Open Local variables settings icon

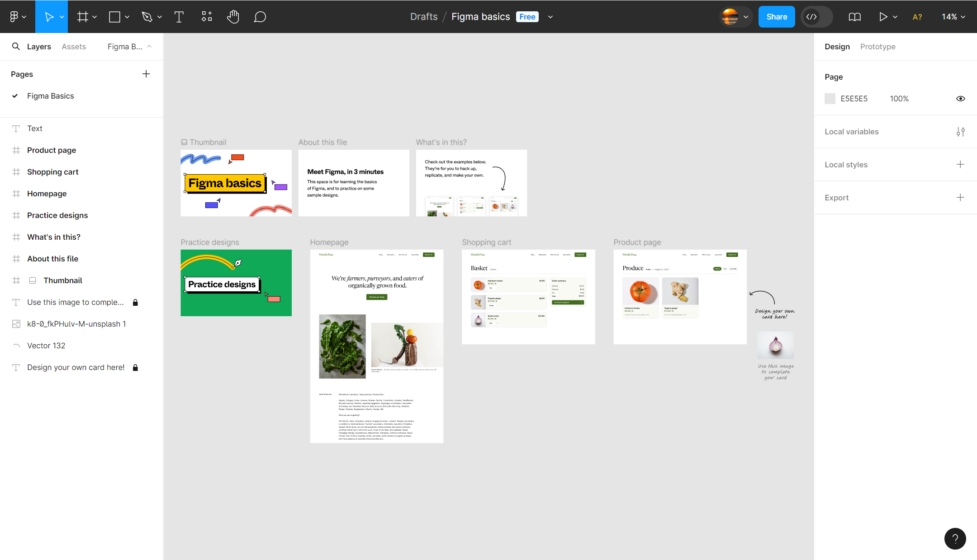click(960, 132)
